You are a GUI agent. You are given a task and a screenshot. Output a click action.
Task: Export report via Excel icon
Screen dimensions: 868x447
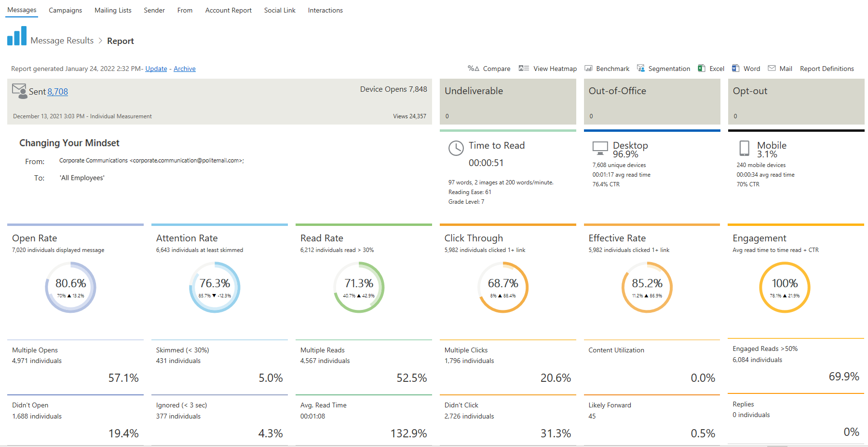pyautogui.click(x=702, y=69)
